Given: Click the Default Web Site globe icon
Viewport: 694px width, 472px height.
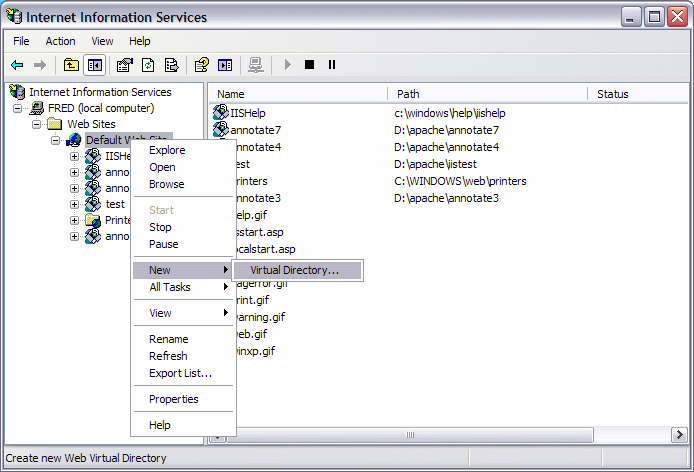Looking at the screenshot, I should click(74, 140).
